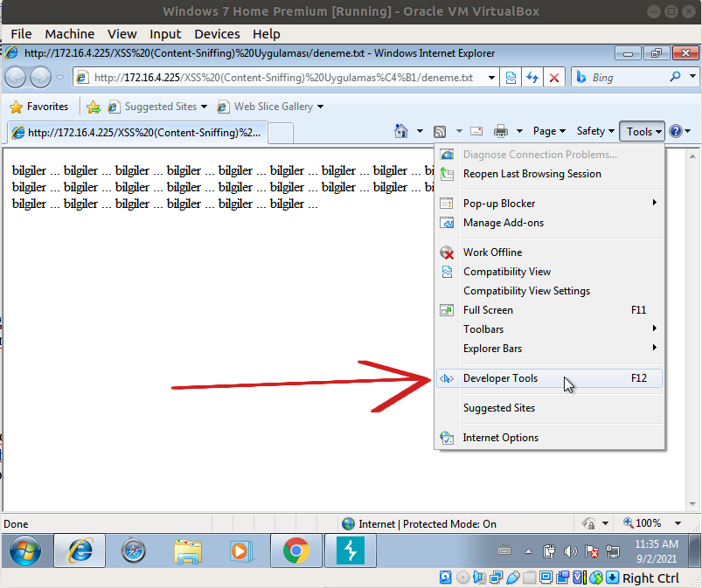Click the IE Help question mark icon
702x588 pixels.
[675, 131]
